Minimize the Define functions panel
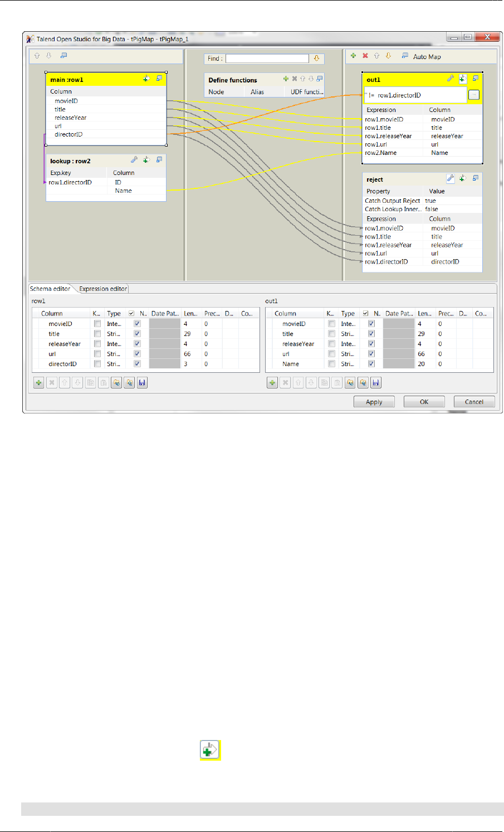The image size is (504, 832). tap(320, 79)
